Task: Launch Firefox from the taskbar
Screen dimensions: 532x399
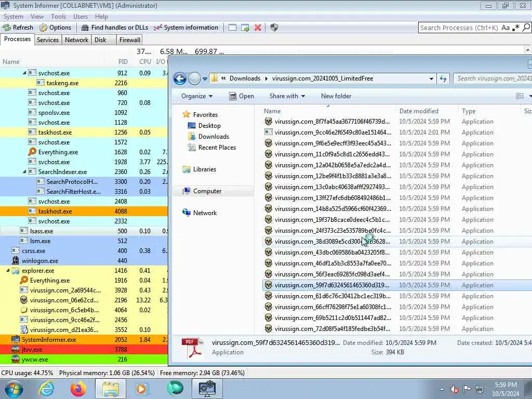Action: (x=78, y=389)
